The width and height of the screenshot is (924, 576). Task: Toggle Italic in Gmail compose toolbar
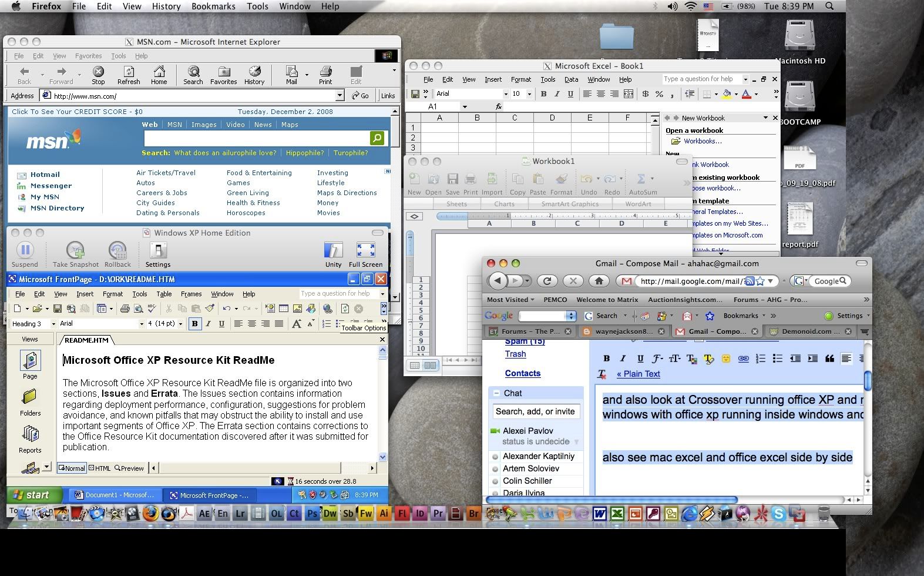coord(623,359)
